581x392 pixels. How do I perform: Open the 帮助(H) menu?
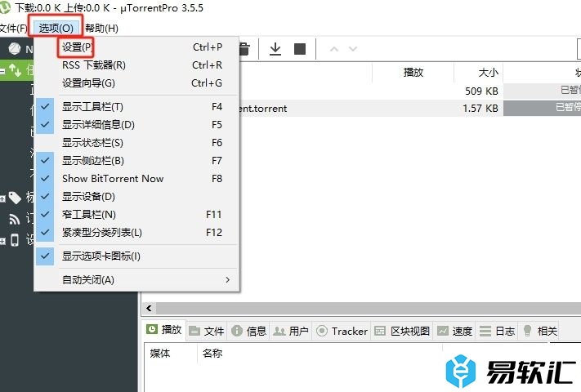pyautogui.click(x=101, y=28)
